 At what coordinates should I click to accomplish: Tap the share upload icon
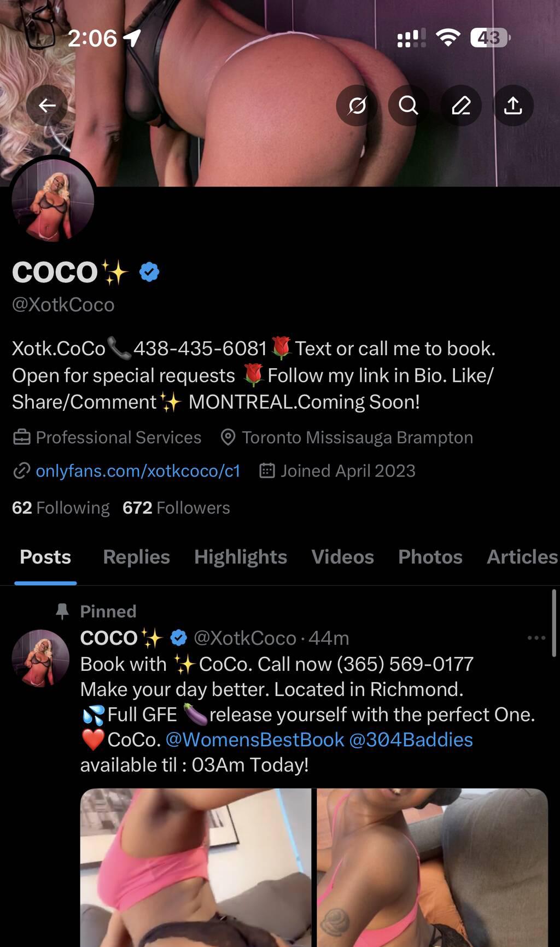click(x=513, y=105)
